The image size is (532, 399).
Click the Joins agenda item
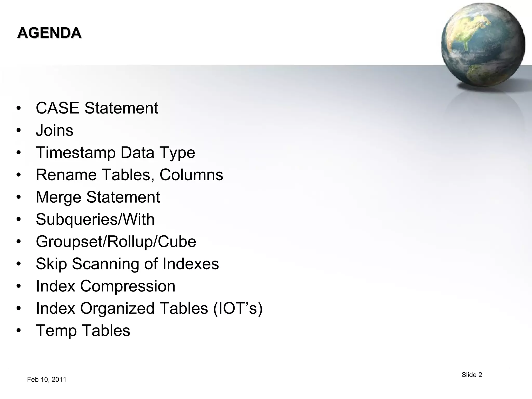click(55, 130)
